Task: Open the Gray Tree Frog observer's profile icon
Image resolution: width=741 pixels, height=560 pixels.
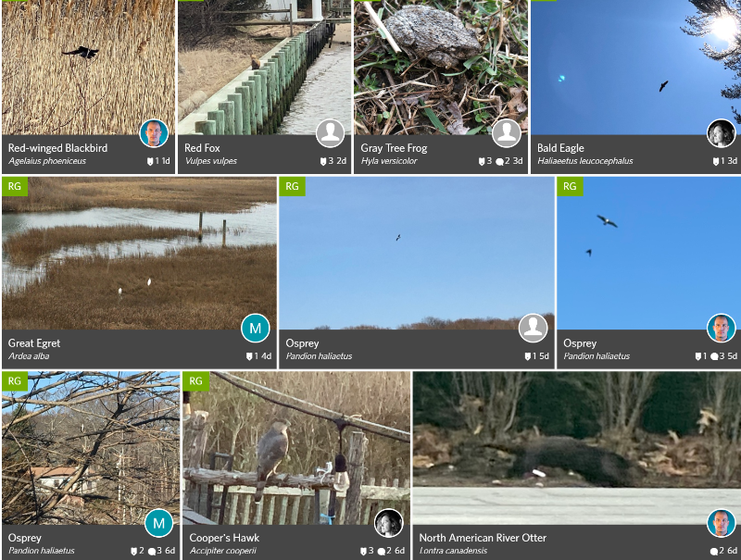Action: (x=507, y=133)
